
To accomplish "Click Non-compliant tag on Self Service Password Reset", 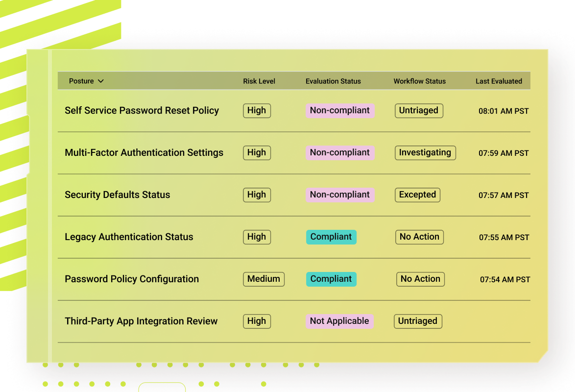I will [x=340, y=110].
